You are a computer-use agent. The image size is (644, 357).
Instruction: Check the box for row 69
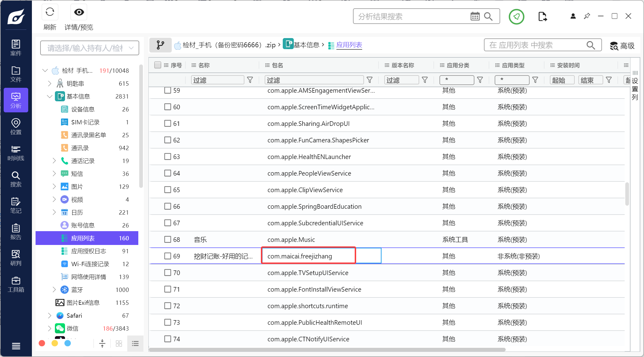pyautogui.click(x=167, y=256)
